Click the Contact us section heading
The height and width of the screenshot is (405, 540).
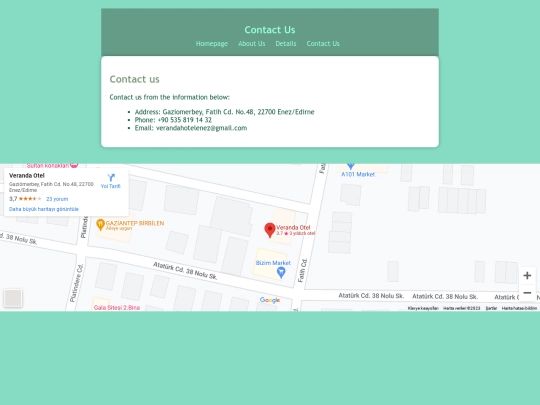tap(134, 79)
